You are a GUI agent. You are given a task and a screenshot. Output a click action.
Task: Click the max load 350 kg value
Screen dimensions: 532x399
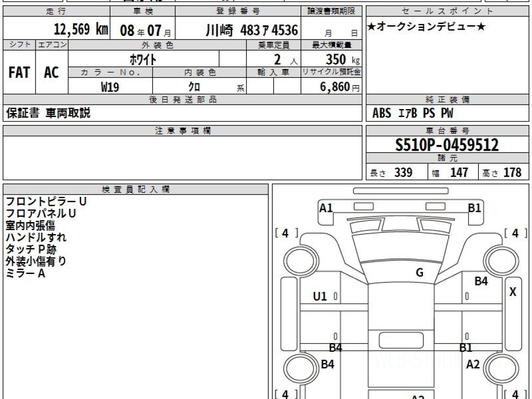[342, 59]
